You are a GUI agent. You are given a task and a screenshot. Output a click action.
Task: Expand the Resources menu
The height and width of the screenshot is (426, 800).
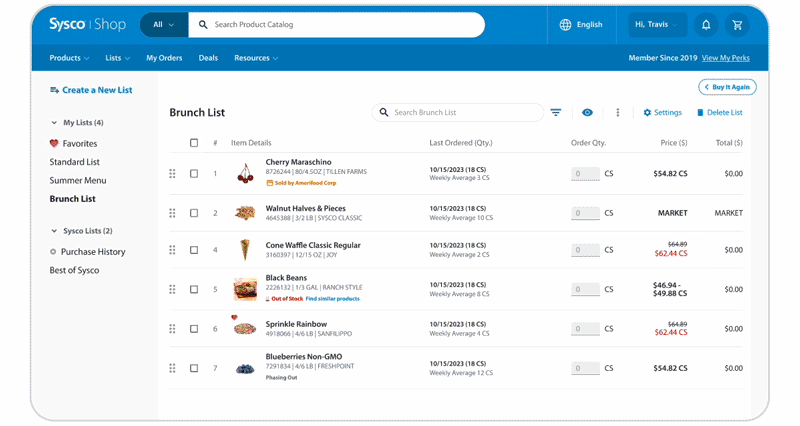coord(256,58)
